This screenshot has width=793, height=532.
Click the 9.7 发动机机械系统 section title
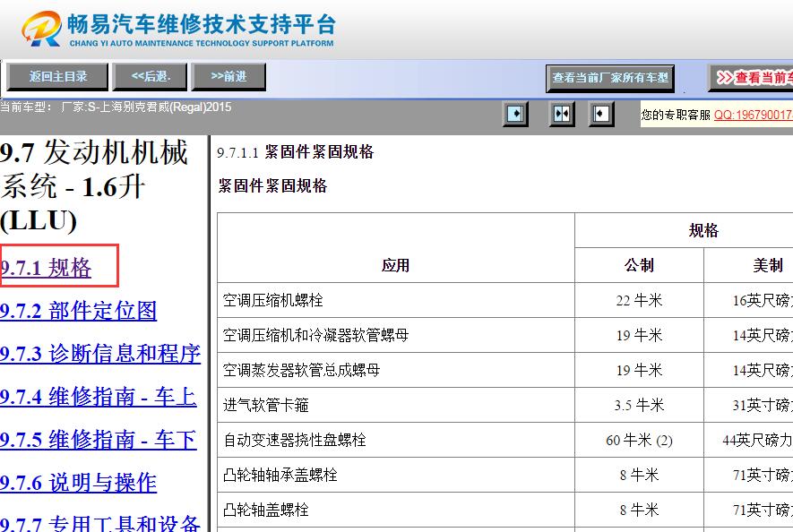click(x=94, y=186)
